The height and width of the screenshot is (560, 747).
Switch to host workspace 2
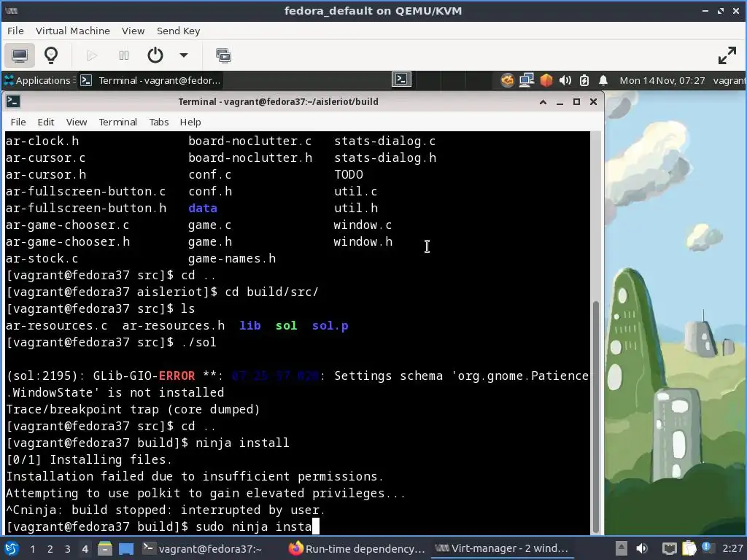(x=50, y=549)
